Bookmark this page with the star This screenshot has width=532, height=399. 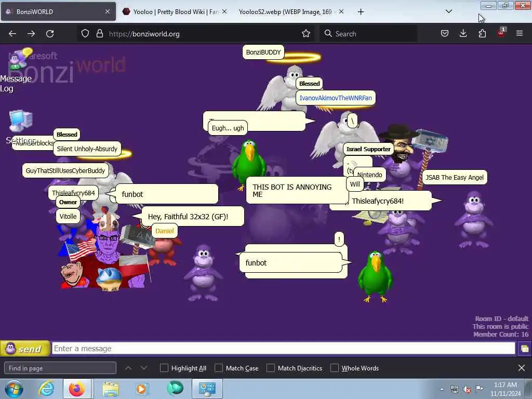click(306, 34)
